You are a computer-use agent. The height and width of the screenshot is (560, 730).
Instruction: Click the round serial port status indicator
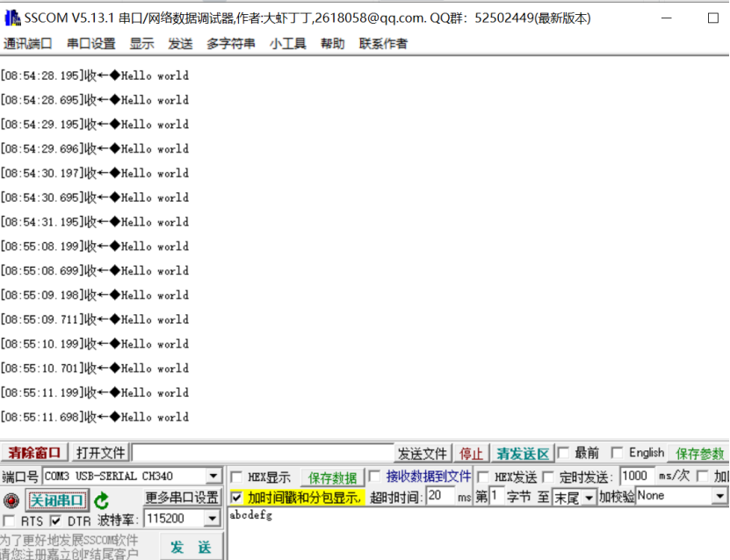coord(10,499)
